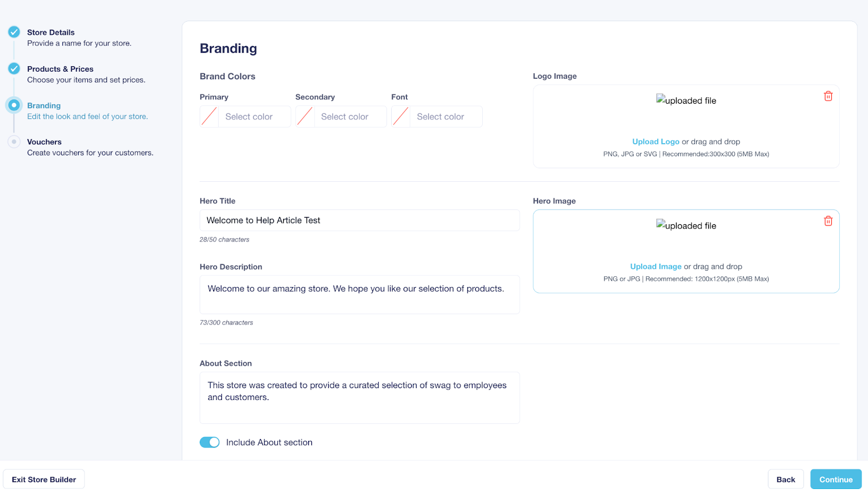Click the Branding step indicator circle
The width and height of the screenshot is (868, 495).
14,105
